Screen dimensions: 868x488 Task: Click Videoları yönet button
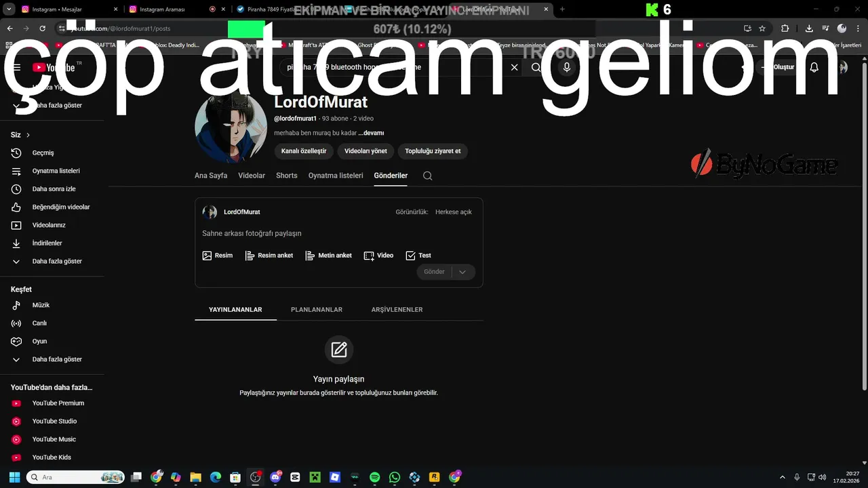tap(366, 151)
